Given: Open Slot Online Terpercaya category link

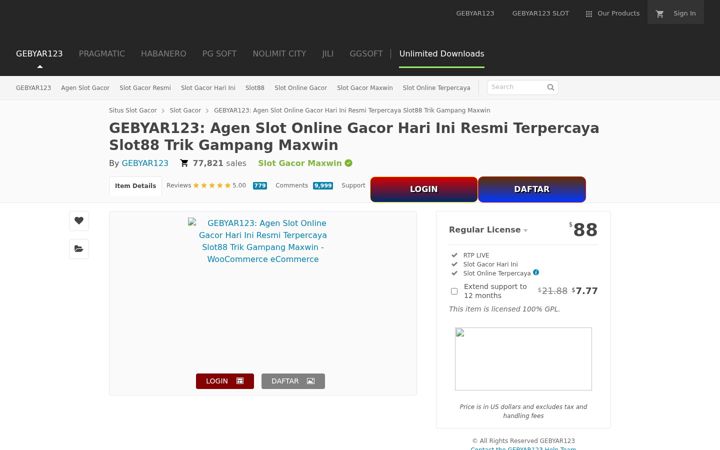Looking at the screenshot, I should (436, 88).
